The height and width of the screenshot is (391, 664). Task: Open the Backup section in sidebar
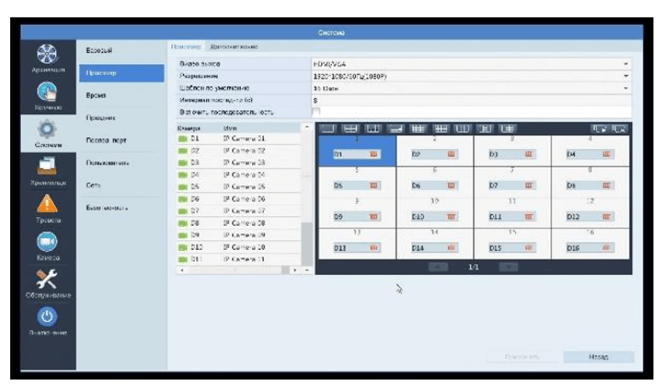point(47,58)
